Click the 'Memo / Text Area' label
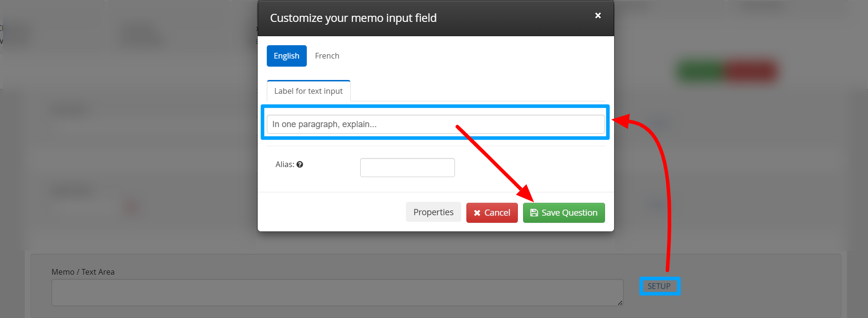Image resolution: width=868 pixels, height=318 pixels. point(83,272)
